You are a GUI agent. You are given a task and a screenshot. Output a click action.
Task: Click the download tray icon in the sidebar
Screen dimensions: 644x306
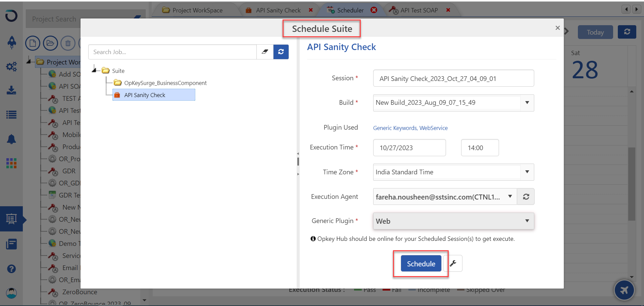[x=11, y=90]
